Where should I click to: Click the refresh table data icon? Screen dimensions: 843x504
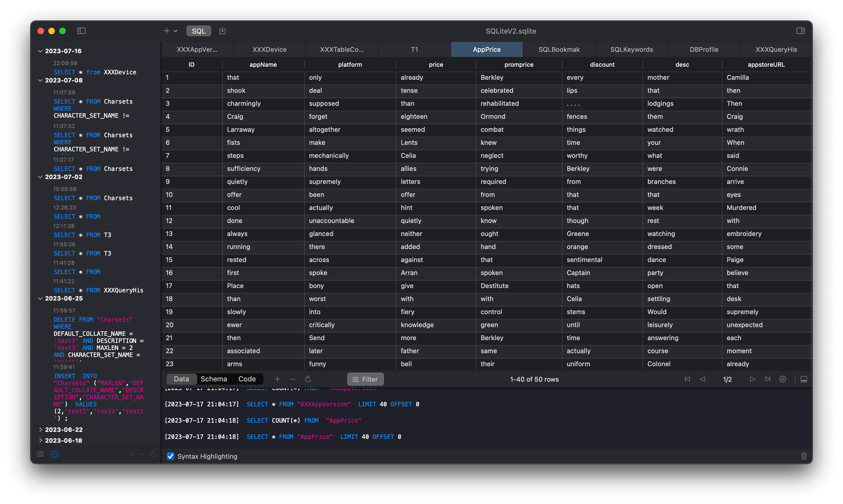pyautogui.click(x=308, y=379)
